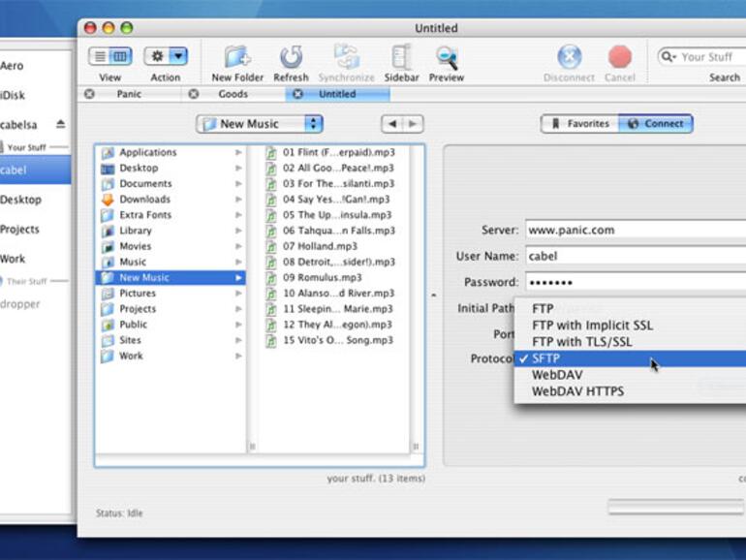Image resolution: width=746 pixels, height=560 pixels.
Task: Open the New Music path dropdown
Action: coord(259,124)
